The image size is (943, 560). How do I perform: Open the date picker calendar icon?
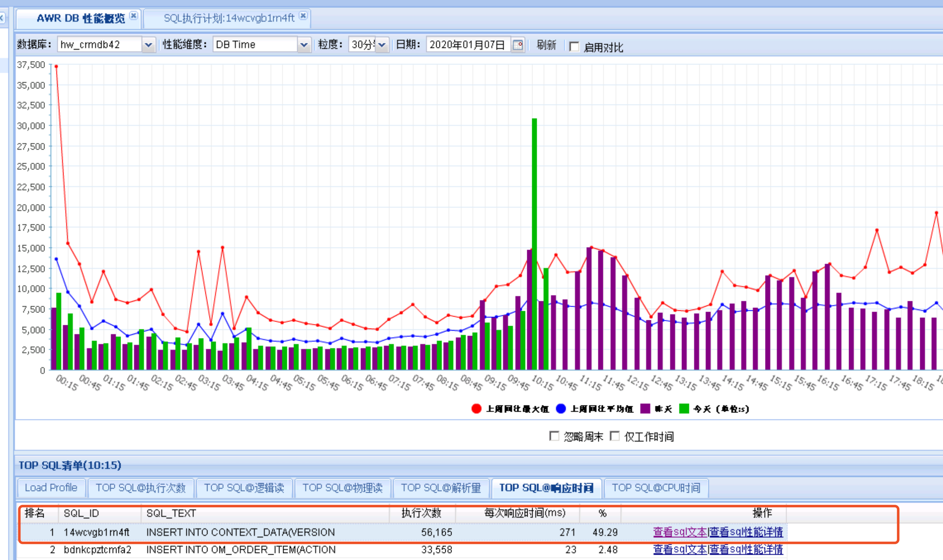pos(518,44)
